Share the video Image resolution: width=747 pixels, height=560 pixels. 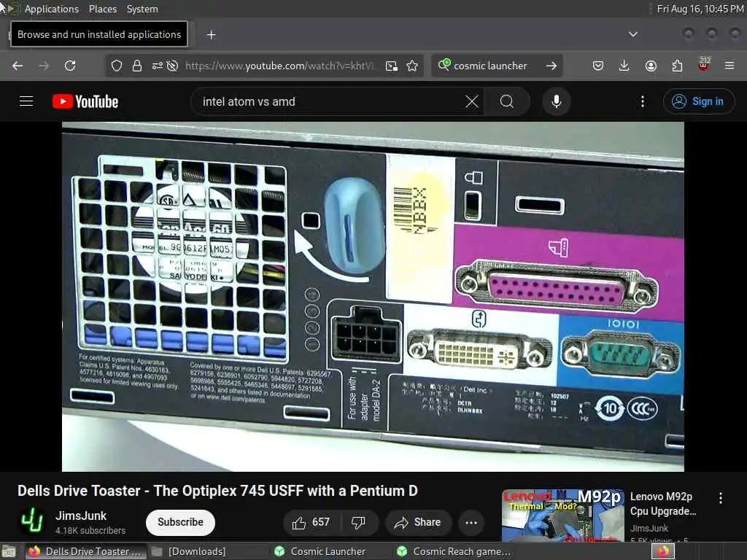pos(418,522)
